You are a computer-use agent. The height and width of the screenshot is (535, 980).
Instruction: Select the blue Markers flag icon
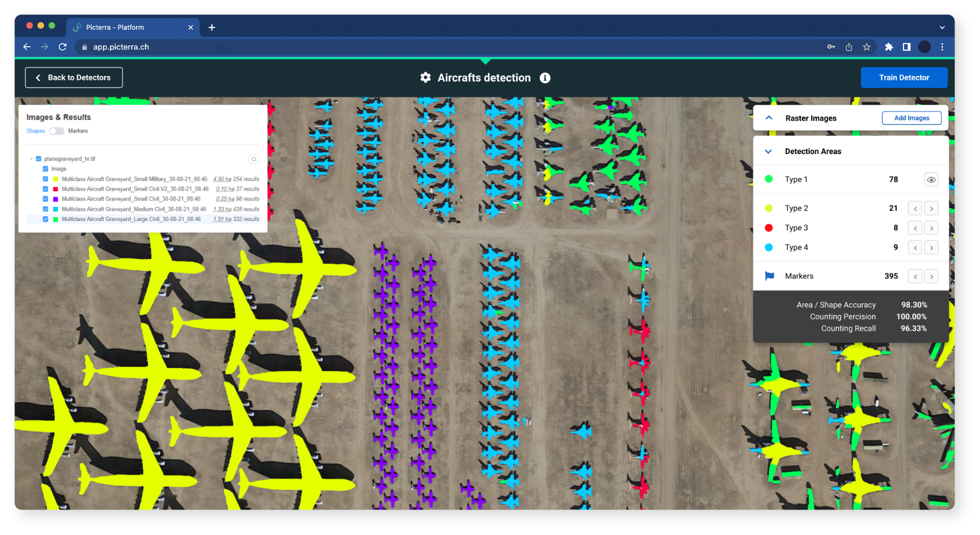pos(769,276)
